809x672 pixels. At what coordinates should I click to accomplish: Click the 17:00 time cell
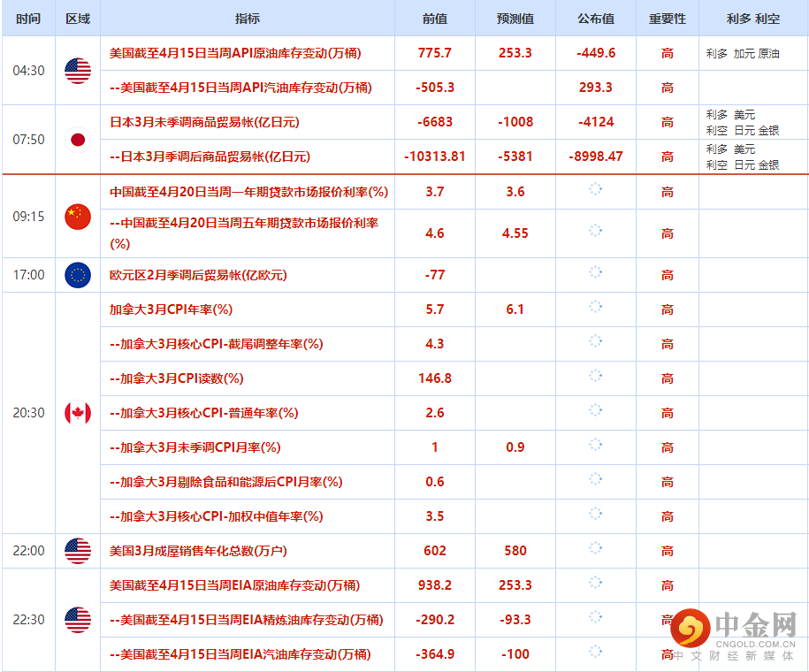click(29, 275)
